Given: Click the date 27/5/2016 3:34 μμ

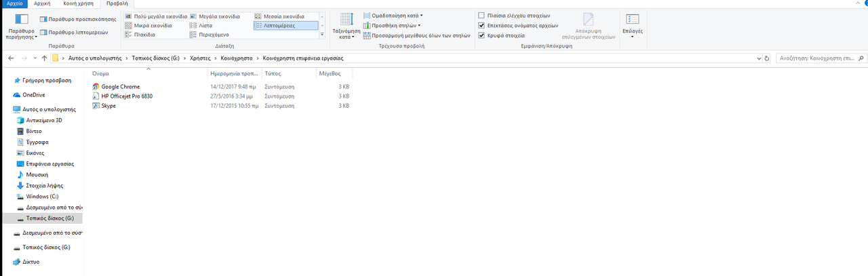Looking at the screenshot, I should (x=231, y=96).
